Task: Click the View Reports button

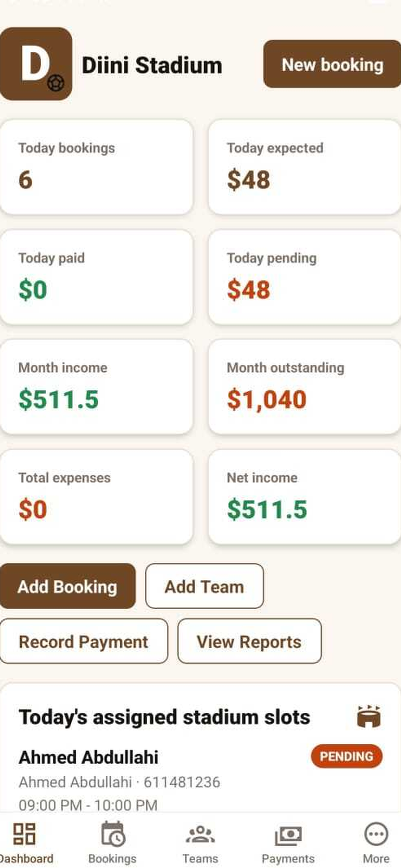Action: pos(249,641)
